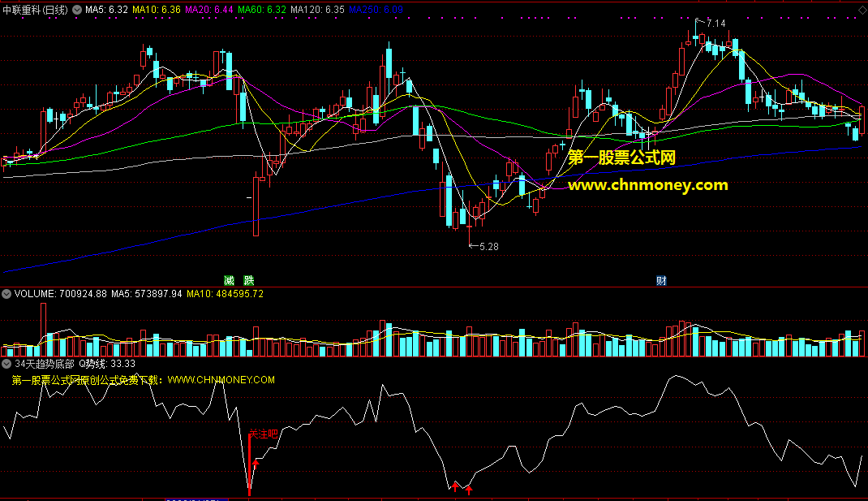Select the 中联重科(日线) chart title

[35, 10]
